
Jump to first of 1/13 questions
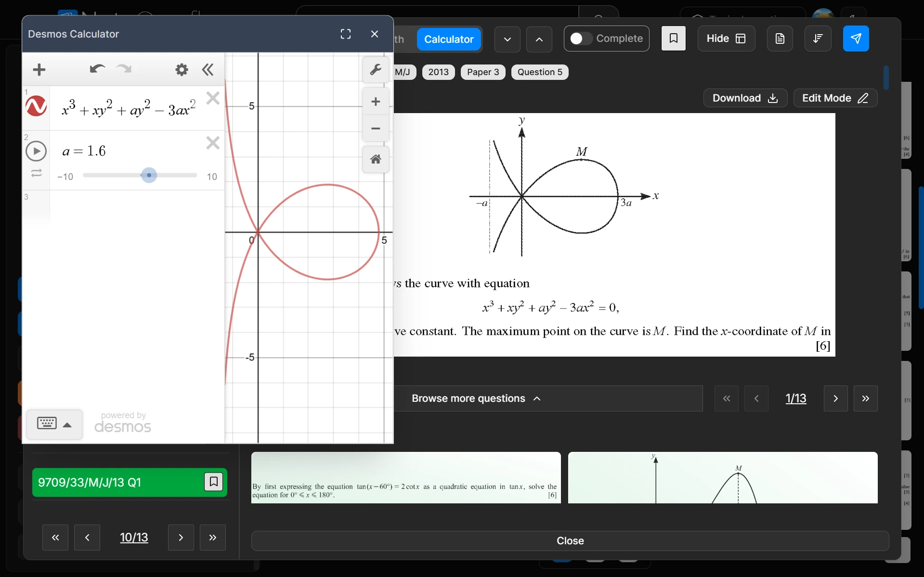pos(727,398)
